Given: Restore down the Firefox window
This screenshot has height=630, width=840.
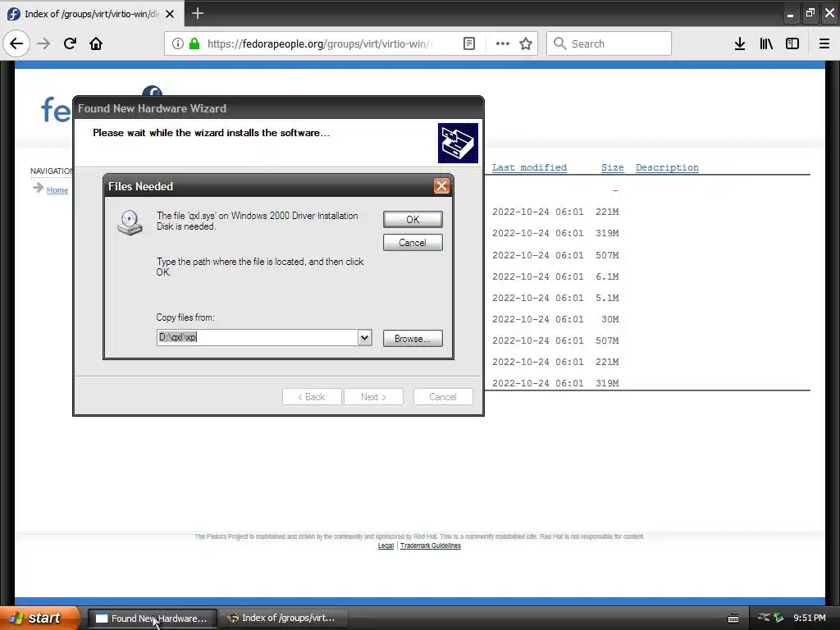Looking at the screenshot, I should point(810,13).
